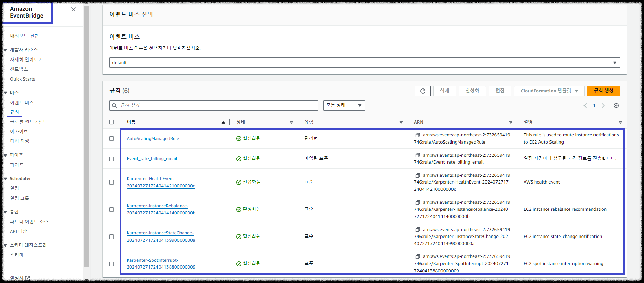Screen dimensions: 644x283
Task: Click the sidebar vertical scrollbar
Action: (86, 136)
